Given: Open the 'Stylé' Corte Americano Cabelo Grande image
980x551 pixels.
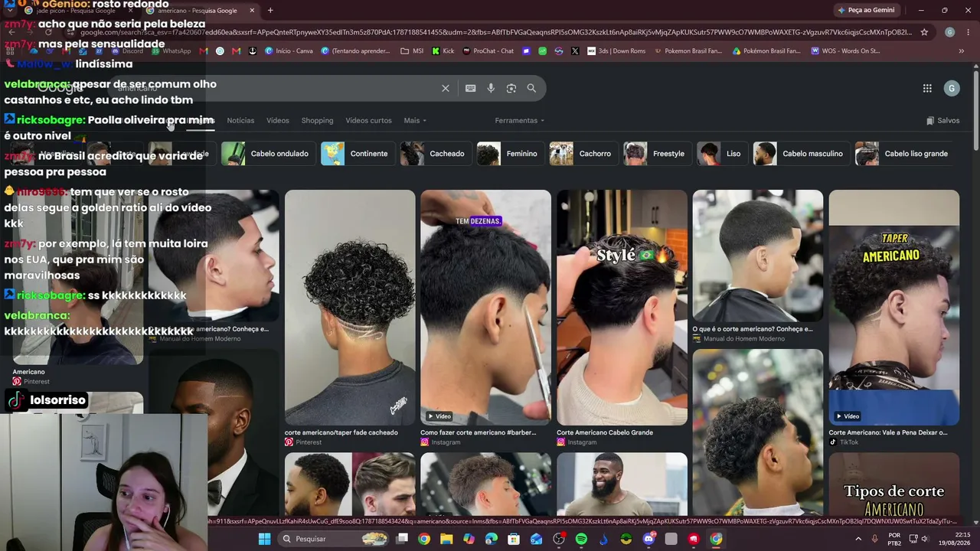Looking at the screenshot, I should tap(622, 308).
